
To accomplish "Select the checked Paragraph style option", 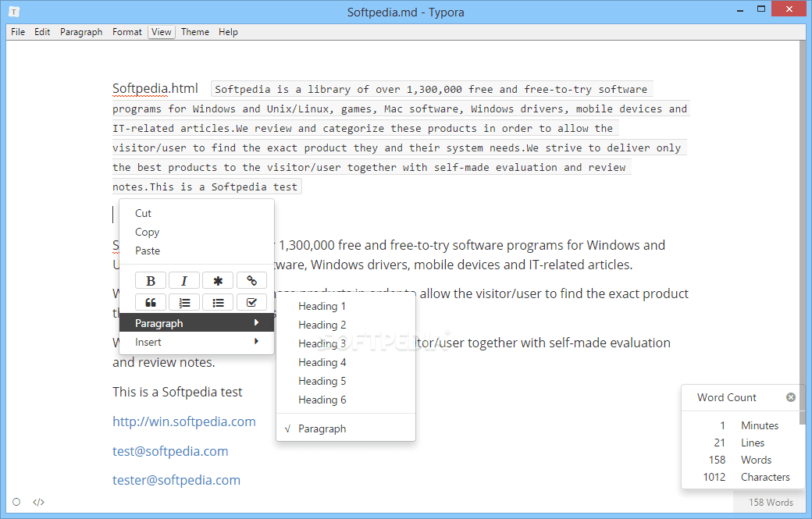I will pyautogui.click(x=346, y=429).
